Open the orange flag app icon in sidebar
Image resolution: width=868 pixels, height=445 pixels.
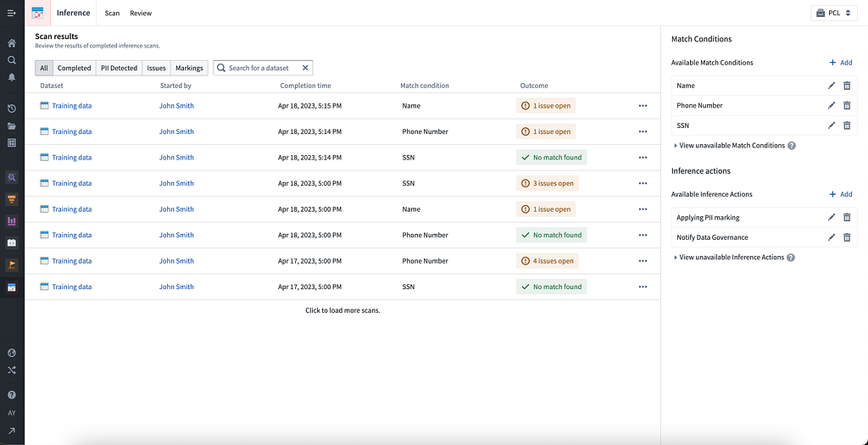pyautogui.click(x=12, y=265)
